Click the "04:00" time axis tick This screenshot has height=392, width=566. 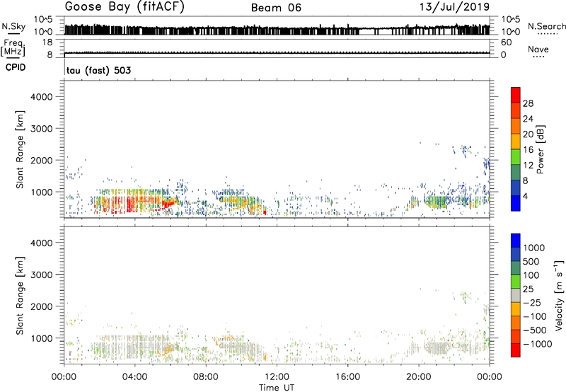(134, 377)
